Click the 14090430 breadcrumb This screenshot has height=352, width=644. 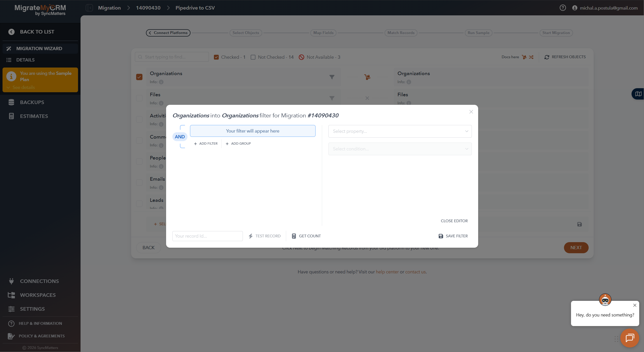click(148, 8)
